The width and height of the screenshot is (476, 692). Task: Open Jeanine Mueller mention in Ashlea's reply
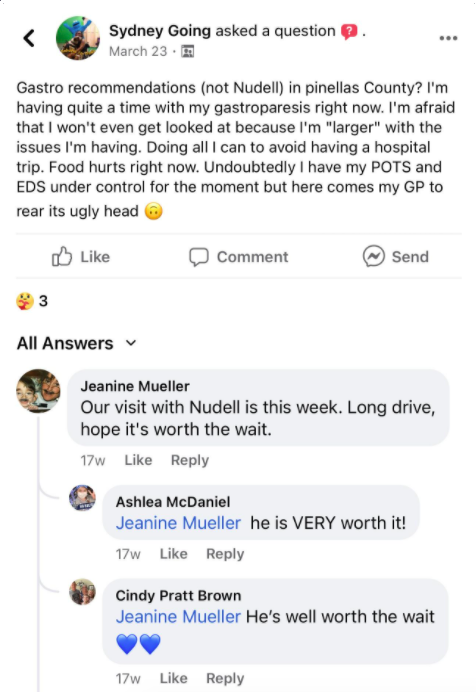[x=178, y=523]
